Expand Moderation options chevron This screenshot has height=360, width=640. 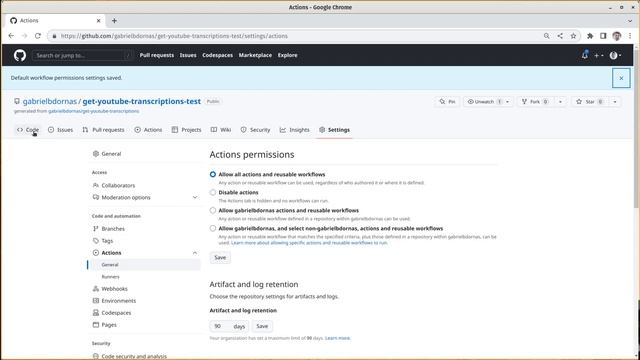[x=195, y=198]
